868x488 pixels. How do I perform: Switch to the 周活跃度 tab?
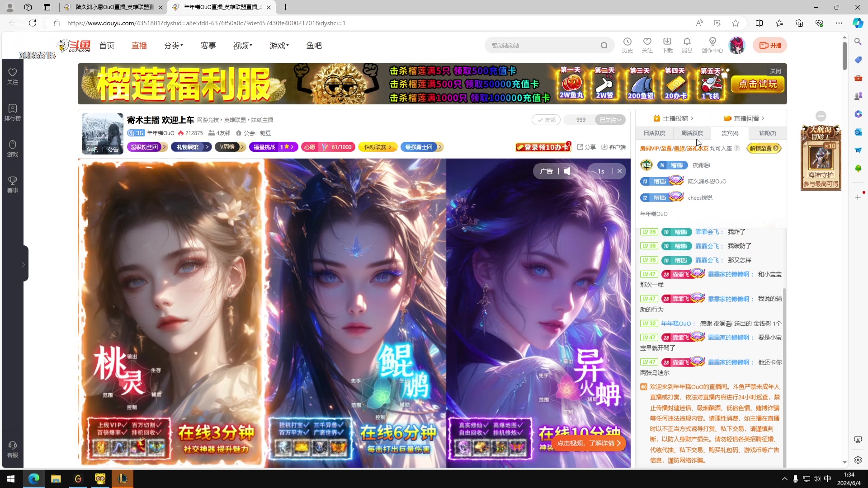pyautogui.click(x=692, y=133)
